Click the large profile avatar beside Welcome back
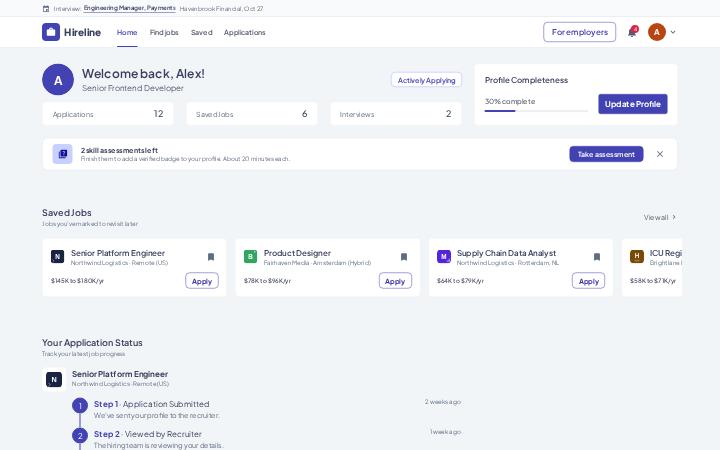720x450 pixels. (58, 80)
